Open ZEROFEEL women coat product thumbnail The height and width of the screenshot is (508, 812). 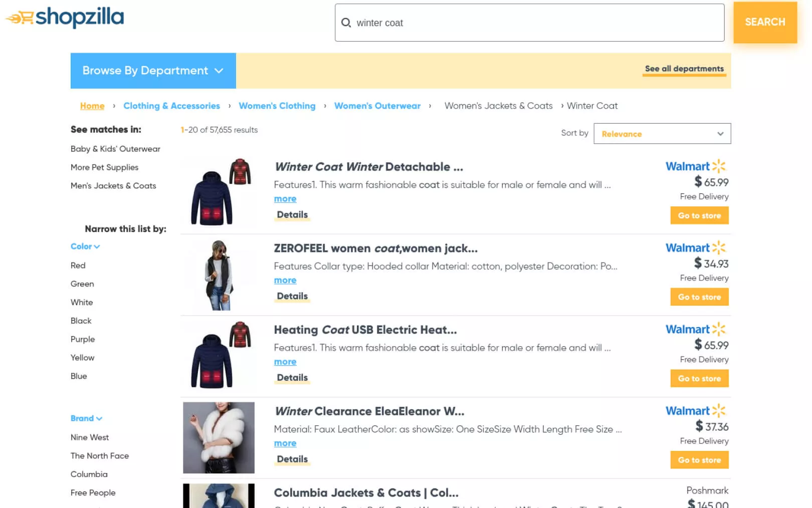(219, 275)
